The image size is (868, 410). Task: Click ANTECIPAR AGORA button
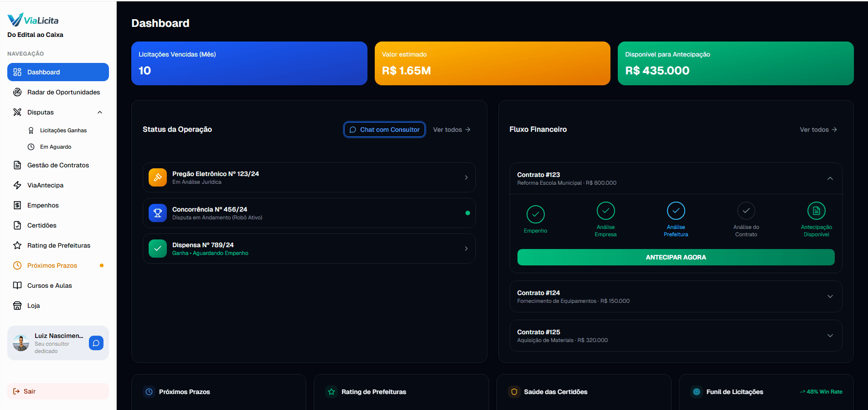(x=676, y=257)
